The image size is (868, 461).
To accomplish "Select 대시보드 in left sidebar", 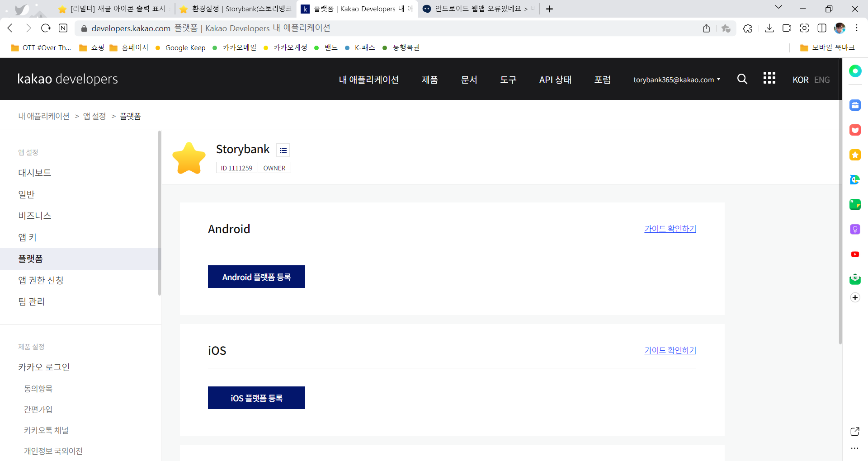I will (x=35, y=173).
